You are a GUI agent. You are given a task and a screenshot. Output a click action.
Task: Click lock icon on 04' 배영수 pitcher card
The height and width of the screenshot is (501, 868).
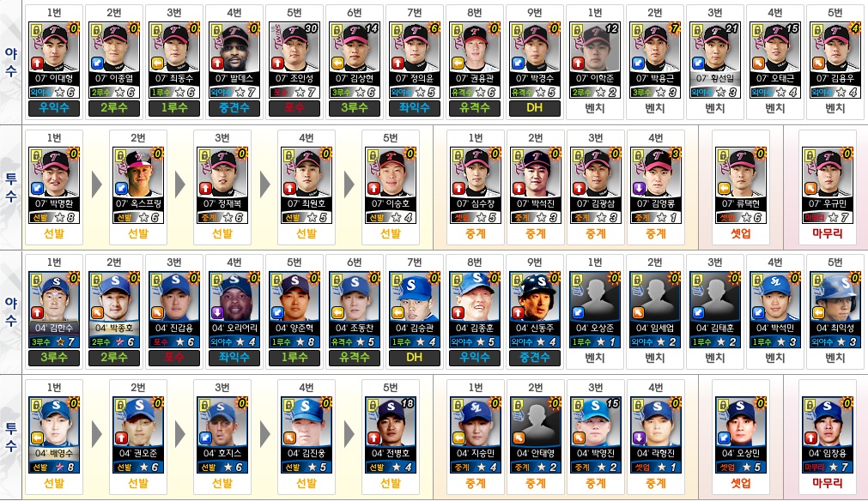(x=36, y=405)
